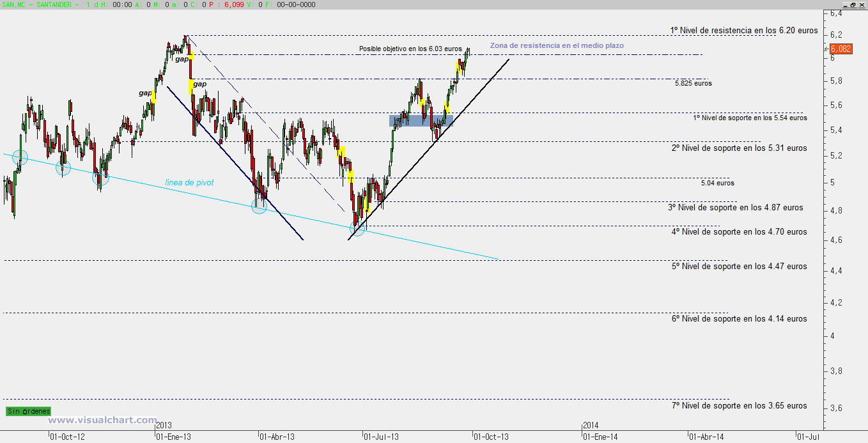The height and width of the screenshot is (443, 868).
Task: Click the 6,4 value on price scale
Action: click(x=835, y=13)
